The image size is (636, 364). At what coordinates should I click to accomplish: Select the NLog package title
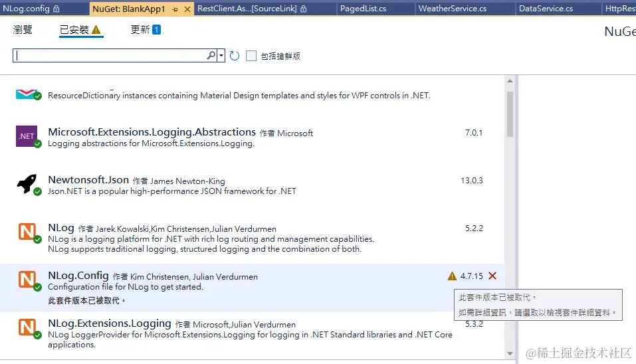61,227
